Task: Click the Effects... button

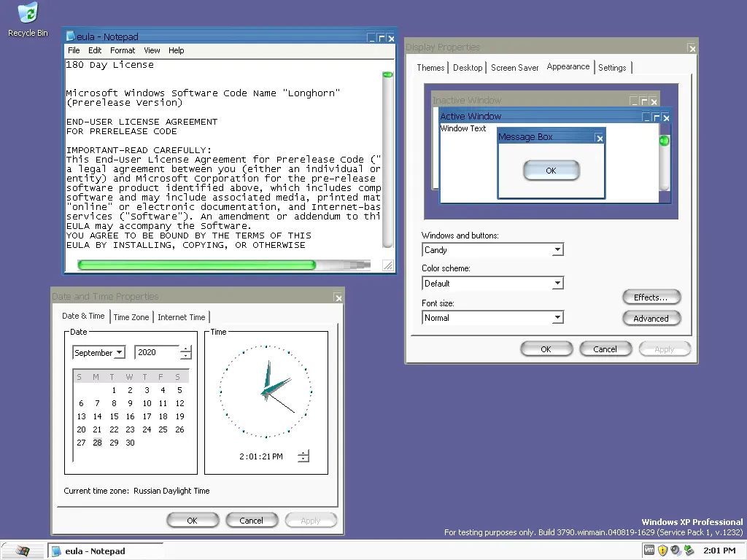Action: point(651,297)
